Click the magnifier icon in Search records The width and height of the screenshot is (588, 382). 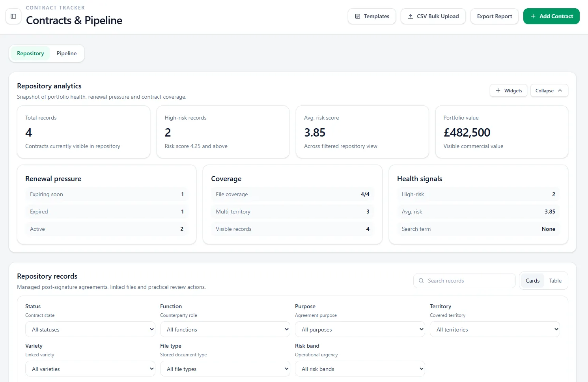tap(421, 281)
